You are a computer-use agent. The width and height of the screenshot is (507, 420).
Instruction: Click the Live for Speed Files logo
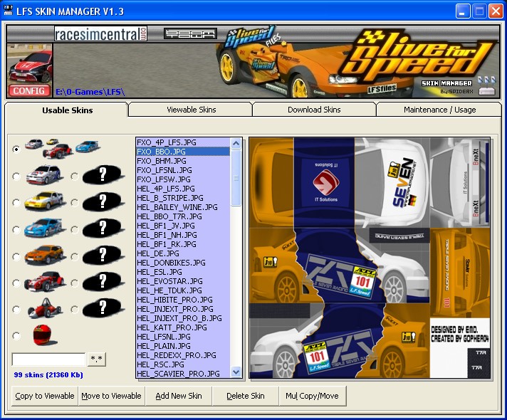point(254,38)
